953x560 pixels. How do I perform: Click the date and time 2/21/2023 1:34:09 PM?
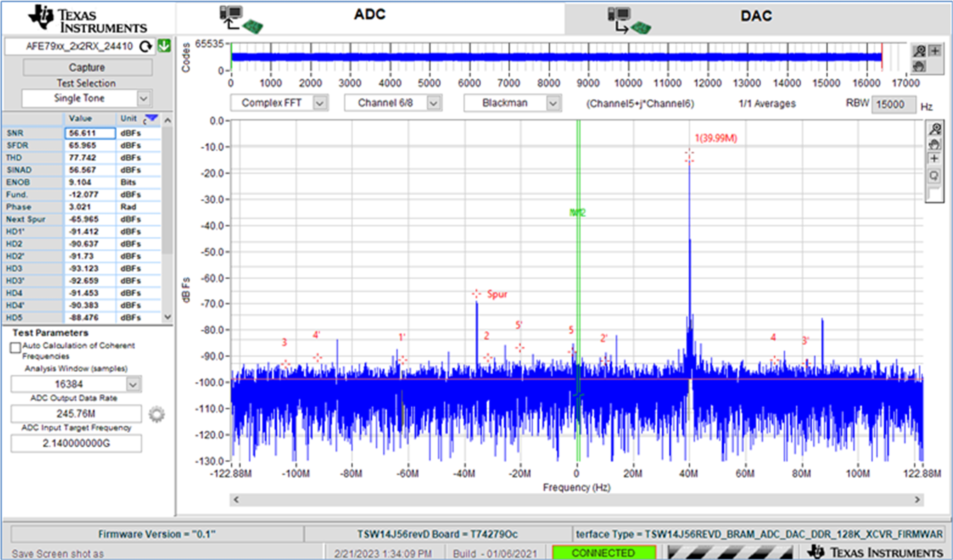pyautogui.click(x=383, y=554)
